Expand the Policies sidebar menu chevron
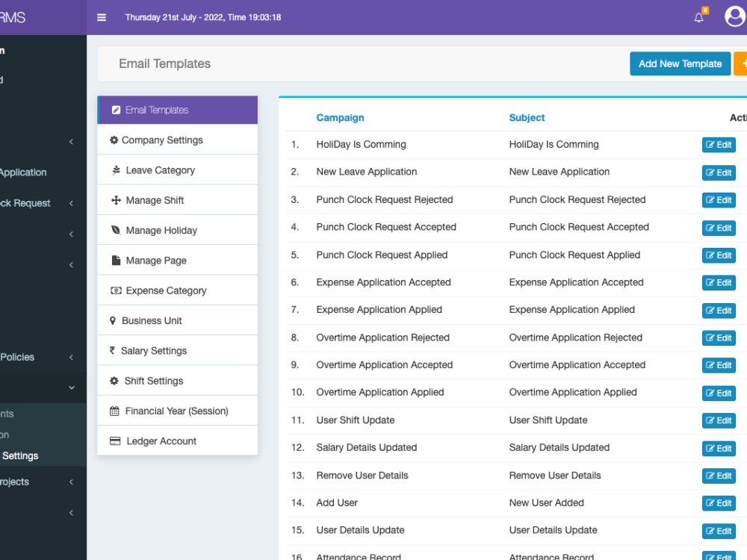The image size is (747, 560). coord(72,357)
